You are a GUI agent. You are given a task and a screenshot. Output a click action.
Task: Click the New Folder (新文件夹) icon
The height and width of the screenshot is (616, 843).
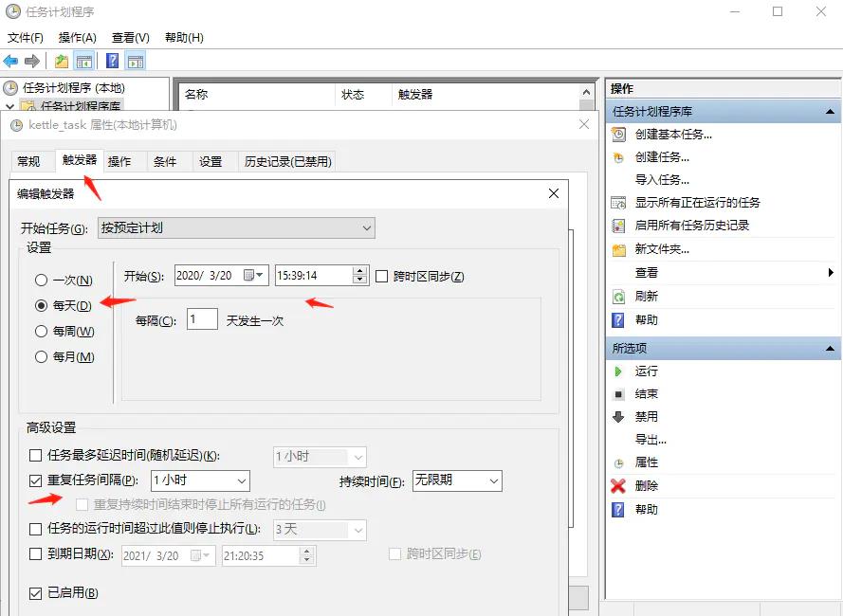[618, 250]
